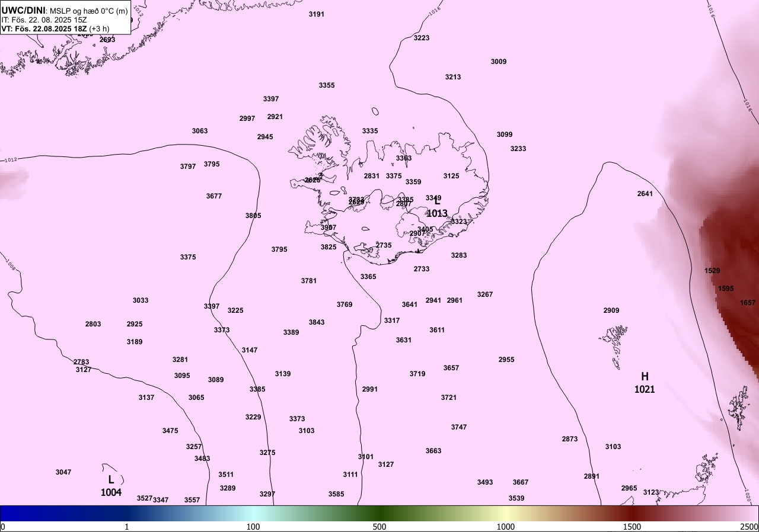Click the height value 3033

tap(141, 300)
